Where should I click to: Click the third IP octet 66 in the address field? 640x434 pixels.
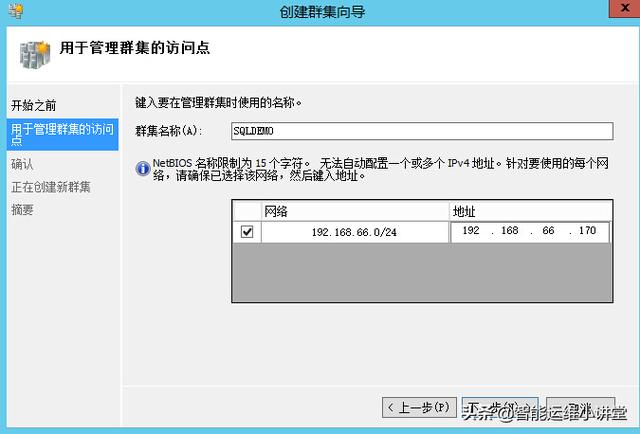pyautogui.click(x=548, y=231)
